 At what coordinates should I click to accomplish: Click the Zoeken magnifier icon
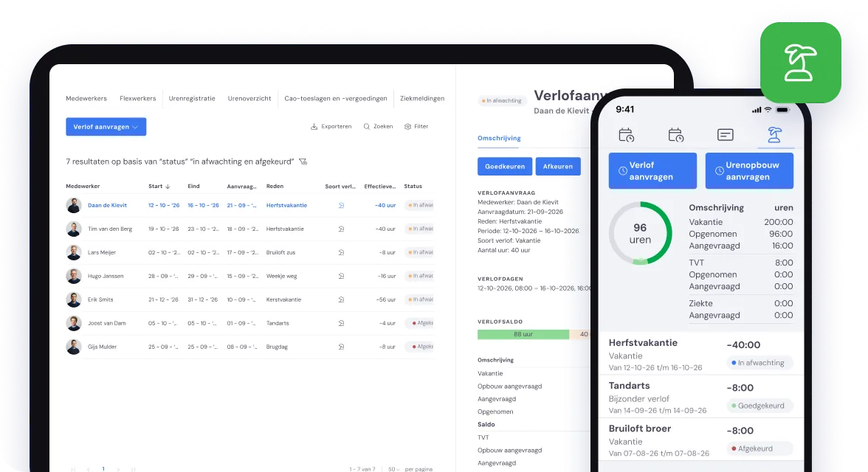pyautogui.click(x=366, y=127)
